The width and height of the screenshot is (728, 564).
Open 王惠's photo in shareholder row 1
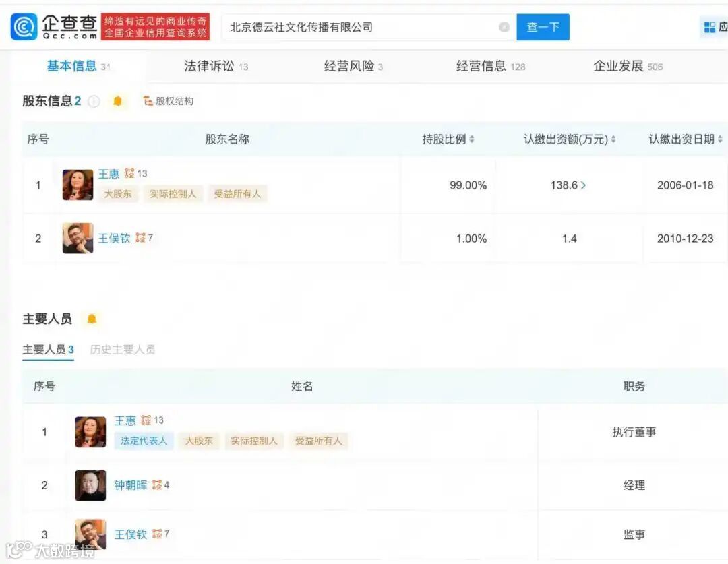pos(78,185)
